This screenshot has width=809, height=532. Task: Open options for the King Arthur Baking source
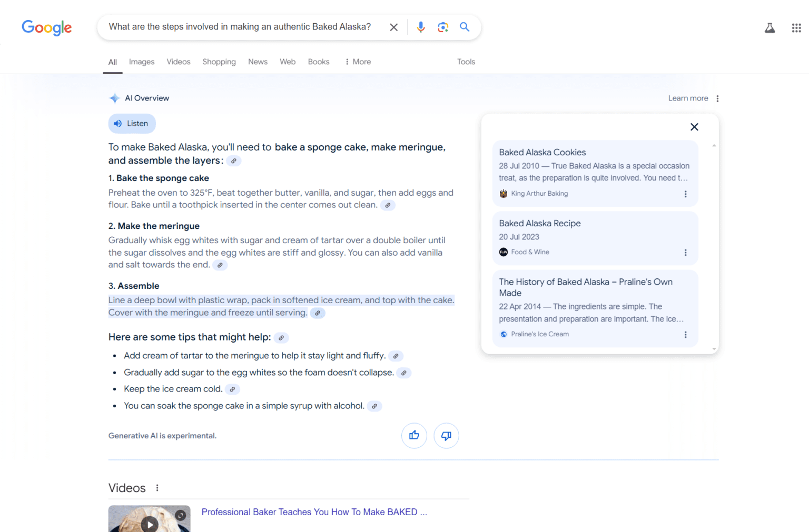click(685, 194)
